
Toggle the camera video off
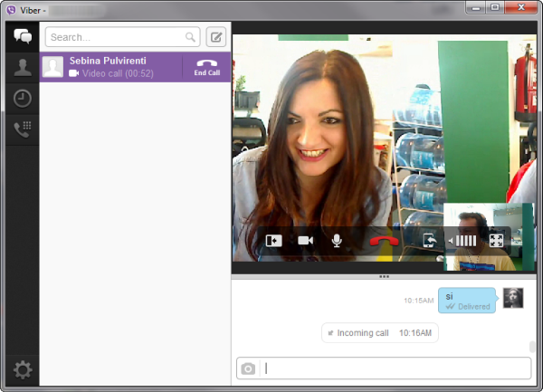305,240
